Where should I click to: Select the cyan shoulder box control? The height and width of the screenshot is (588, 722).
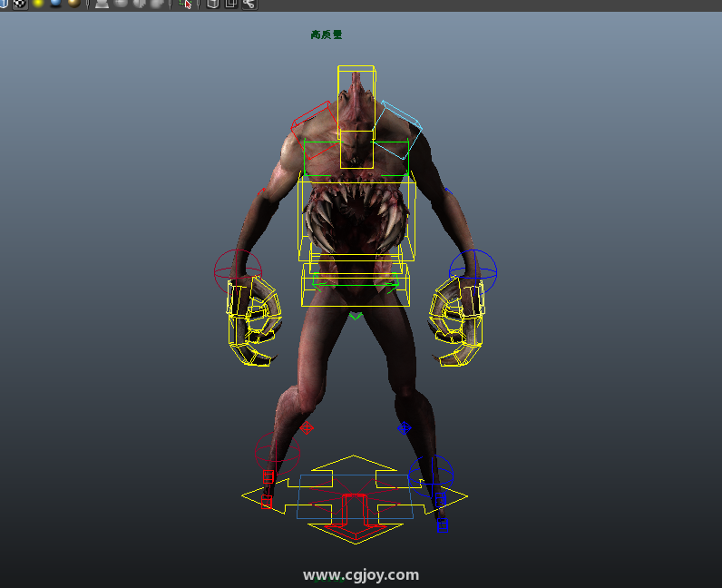(398, 131)
